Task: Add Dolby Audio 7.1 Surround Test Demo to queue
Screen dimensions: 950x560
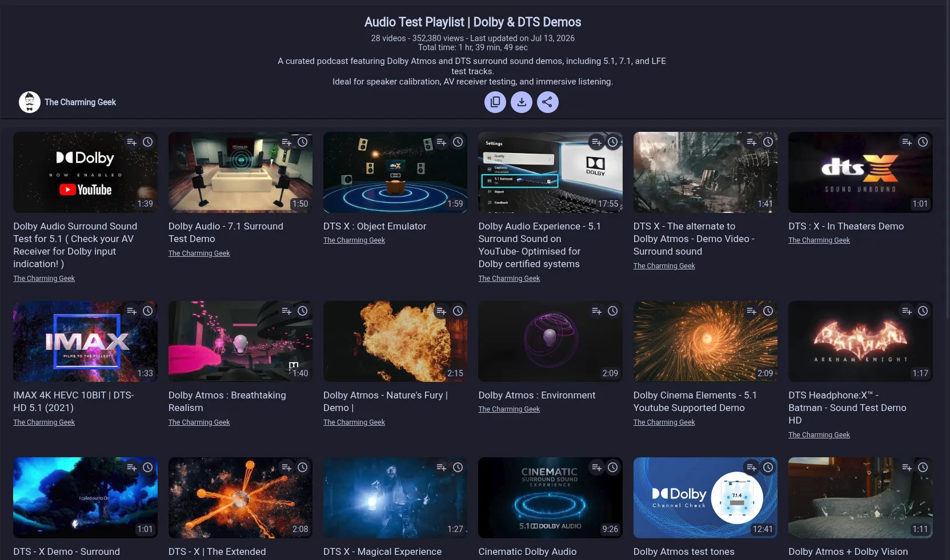Action: point(287,142)
